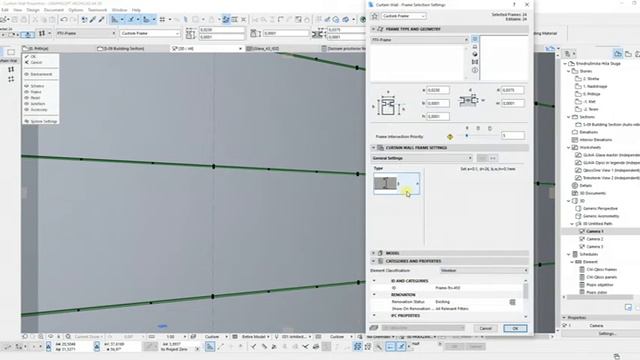Open the Custom Frame dropdown in the dialog header
The width and height of the screenshot is (640, 360).
click(404, 16)
